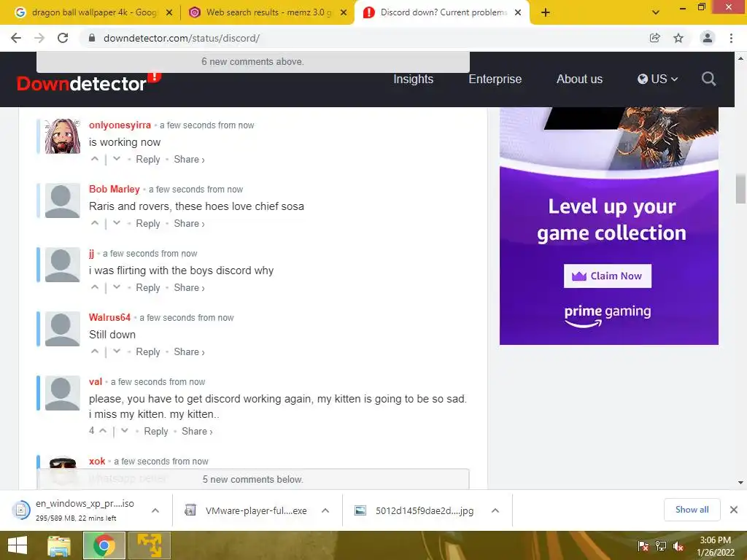Bookmark this page with the star icon
The image size is (747, 560).
tap(678, 38)
